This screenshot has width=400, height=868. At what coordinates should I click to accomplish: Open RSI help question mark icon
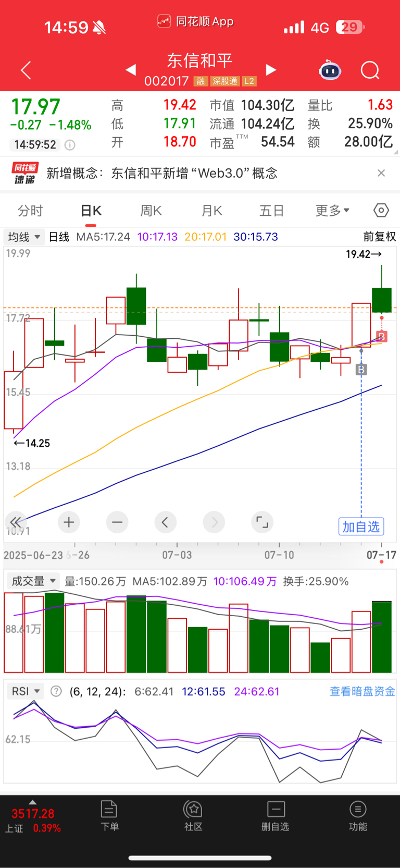click(x=56, y=691)
